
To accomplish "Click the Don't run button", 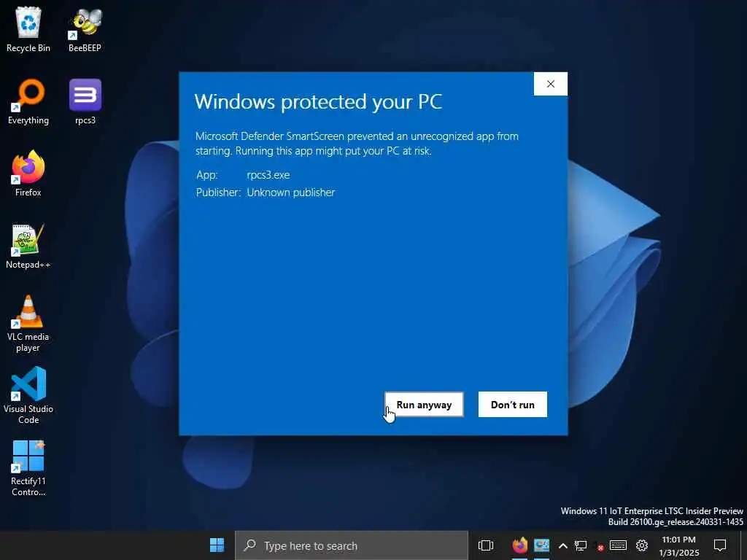I will pos(513,404).
